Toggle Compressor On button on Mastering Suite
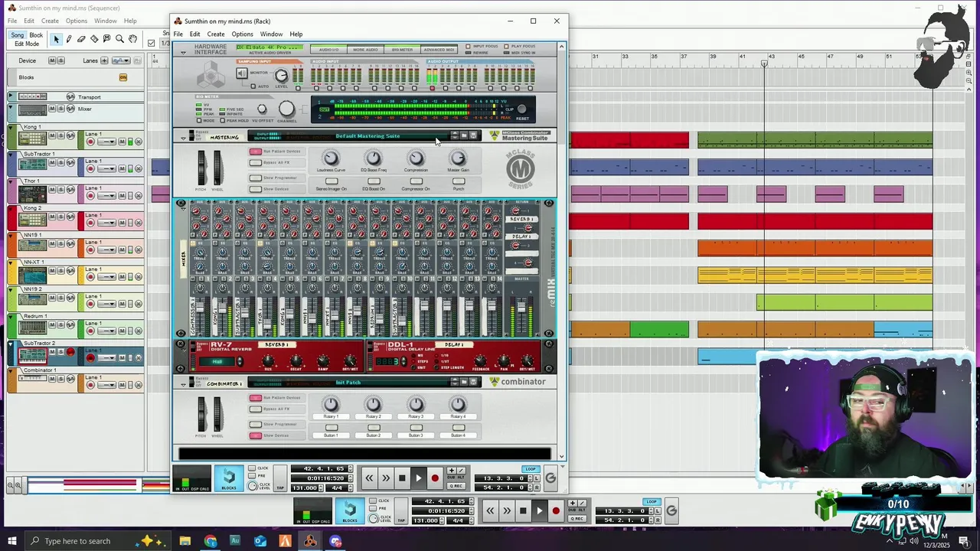980x551 pixels. pyautogui.click(x=416, y=182)
